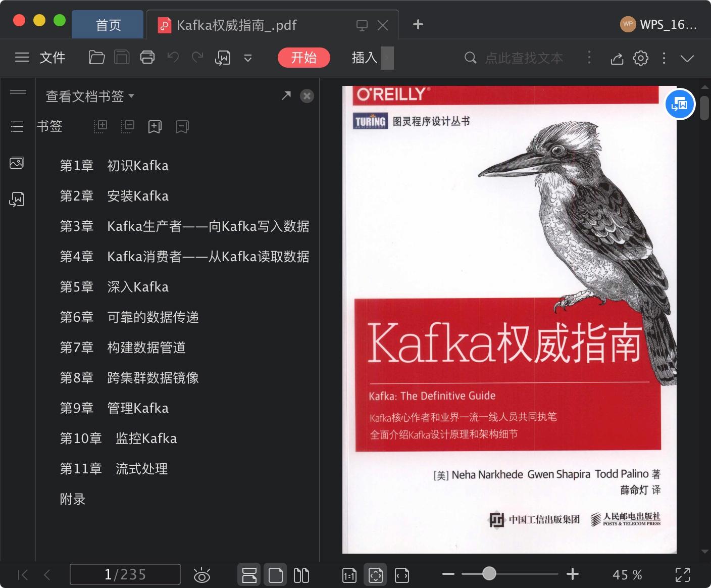Open the 文件 menu

click(53, 58)
